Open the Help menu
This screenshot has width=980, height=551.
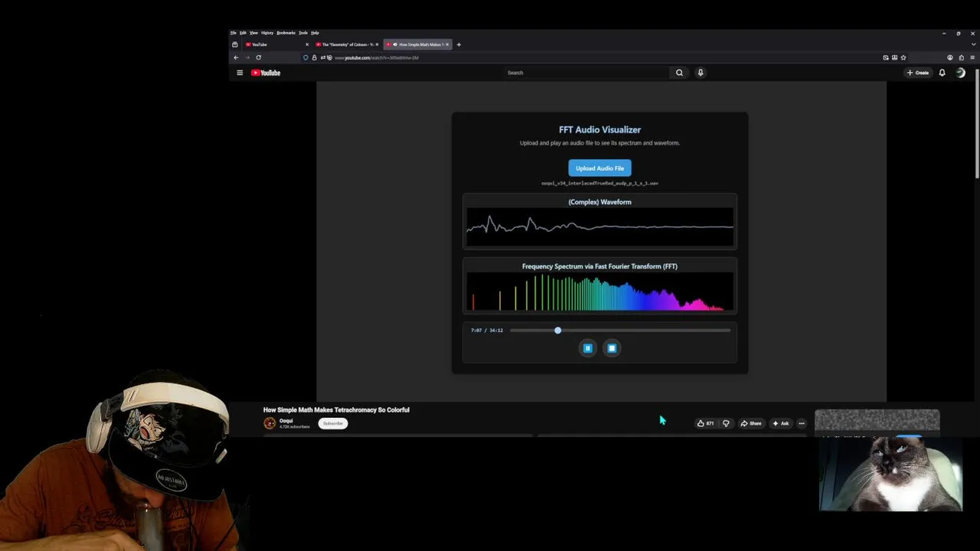coord(315,33)
